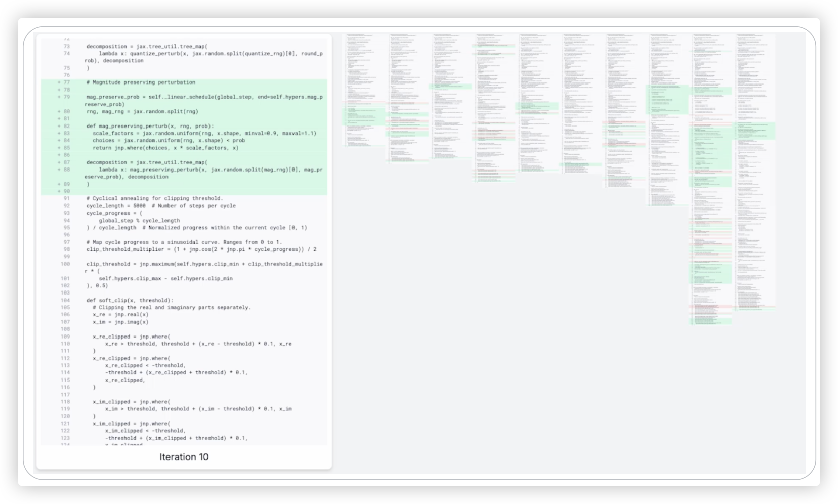Click line number 77 in the gutter
Image resolution: width=838 pixels, height=504 pixels.
(67, 82)
